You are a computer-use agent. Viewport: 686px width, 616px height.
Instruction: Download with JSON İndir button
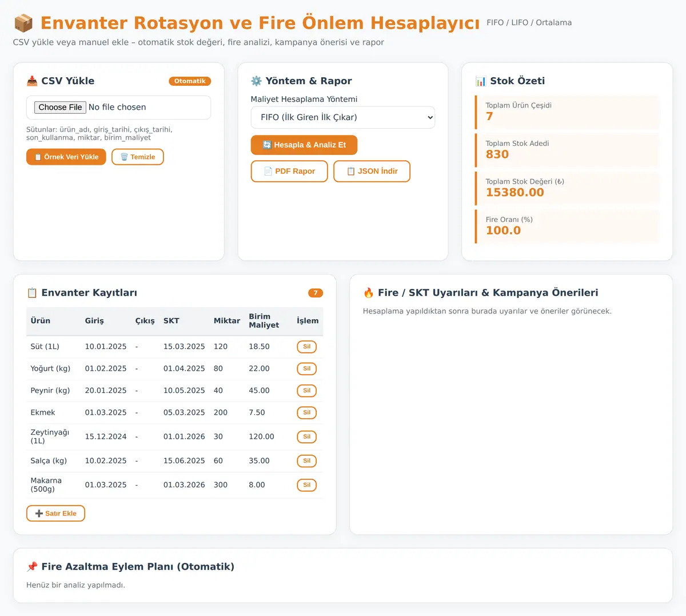[x=372, y=171]
